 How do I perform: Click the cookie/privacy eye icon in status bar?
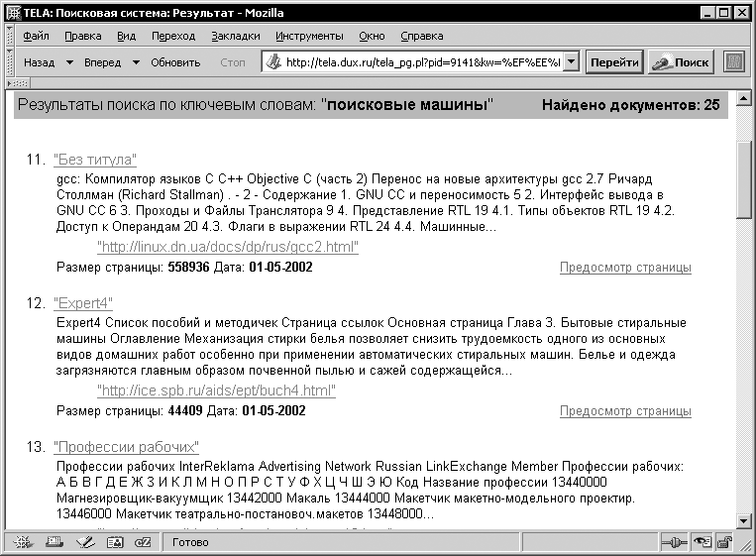click(702, 542)
